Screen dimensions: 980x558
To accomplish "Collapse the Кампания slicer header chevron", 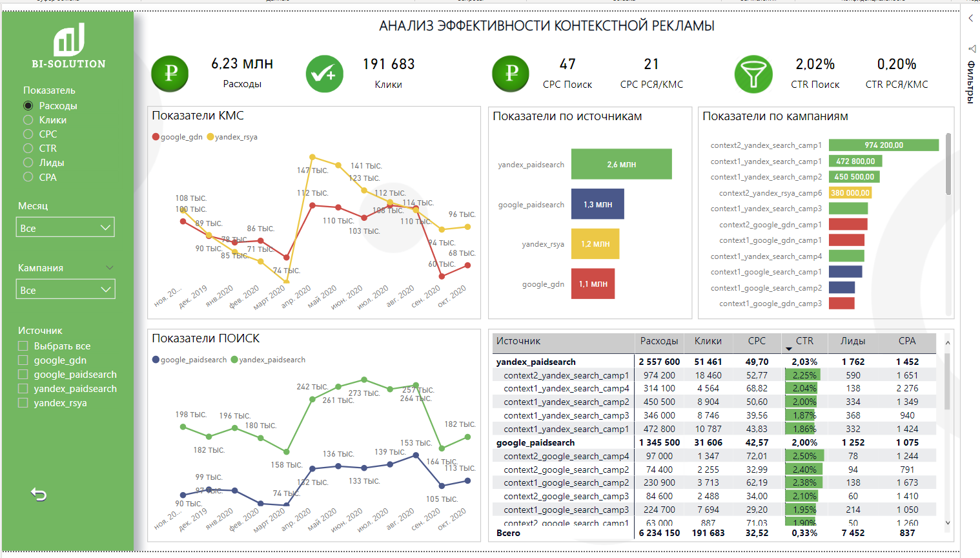I will [110, 267].
